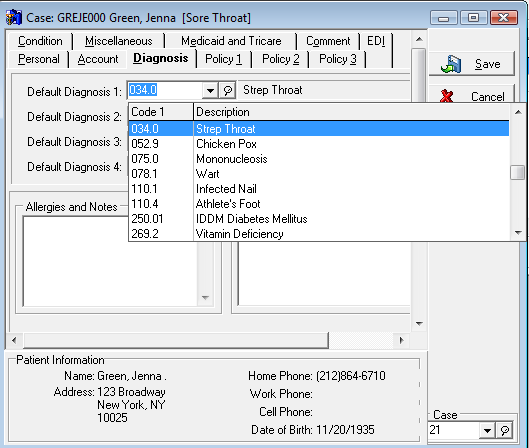The height and width of the screenshot is (448, 529).
Task: Switch to the Policy 1 tab
Action: pos(223,59)
